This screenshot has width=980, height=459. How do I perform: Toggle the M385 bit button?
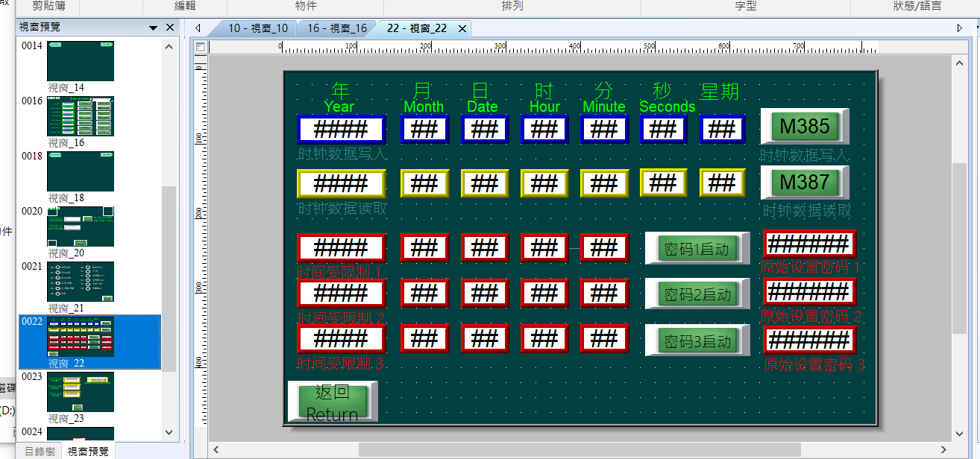click(804, 127)
